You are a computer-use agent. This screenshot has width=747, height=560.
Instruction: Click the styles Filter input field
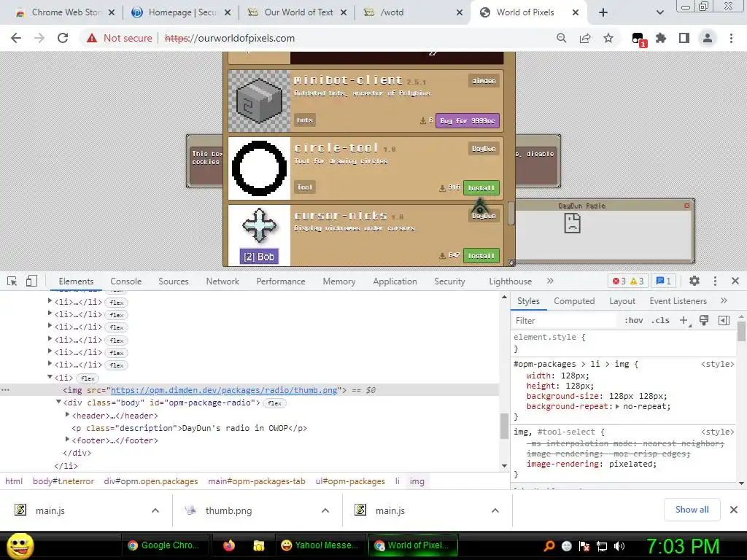click(x=565, y=321)
